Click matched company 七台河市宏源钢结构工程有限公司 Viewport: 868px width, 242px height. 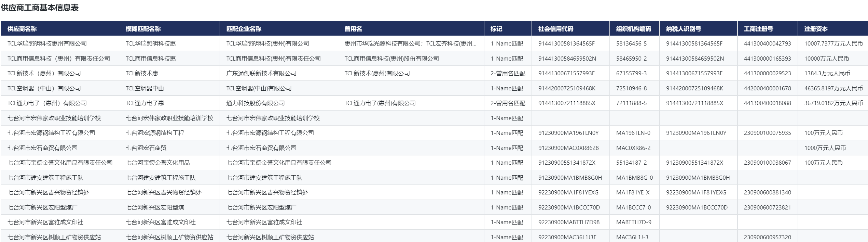coord(270,133)
